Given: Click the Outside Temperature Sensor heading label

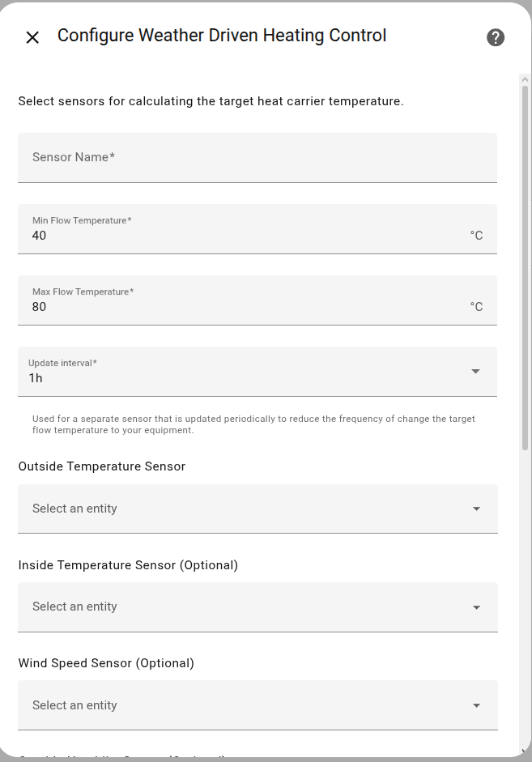Looking at the screenshot, I should 102,466.
